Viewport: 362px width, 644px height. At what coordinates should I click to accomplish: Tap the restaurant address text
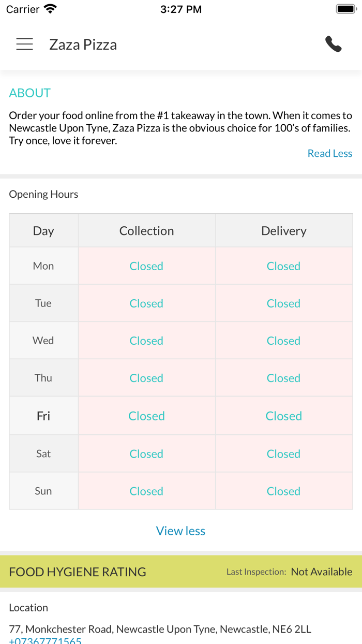coord(160,629)
